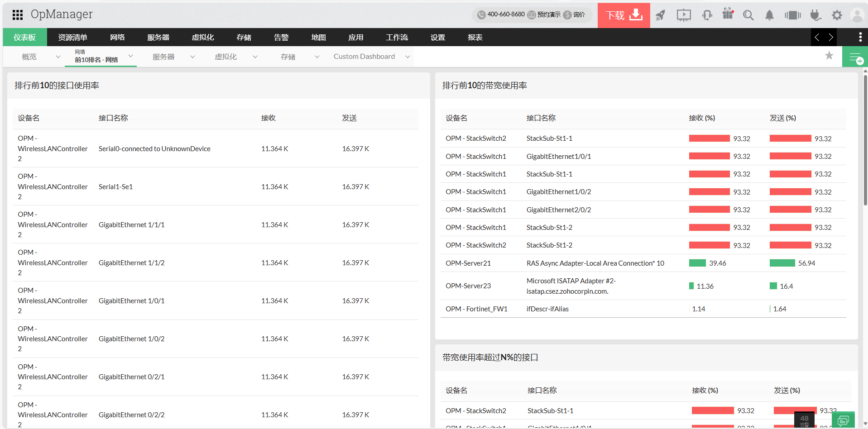Expand the 服务器 sub-tab chevron
The image size is (868, 429).
click(x=192, y=57)
